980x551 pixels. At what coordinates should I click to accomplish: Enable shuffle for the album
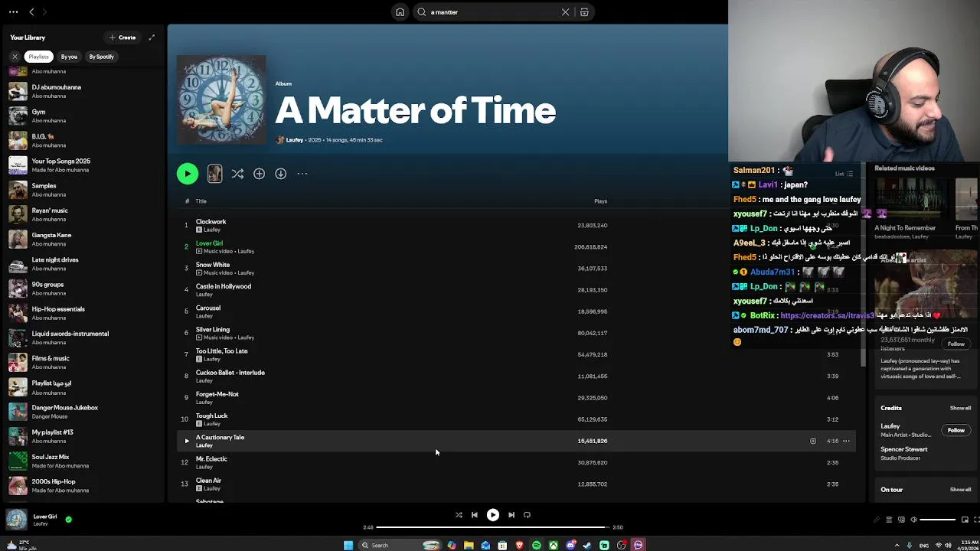[237, 174]
